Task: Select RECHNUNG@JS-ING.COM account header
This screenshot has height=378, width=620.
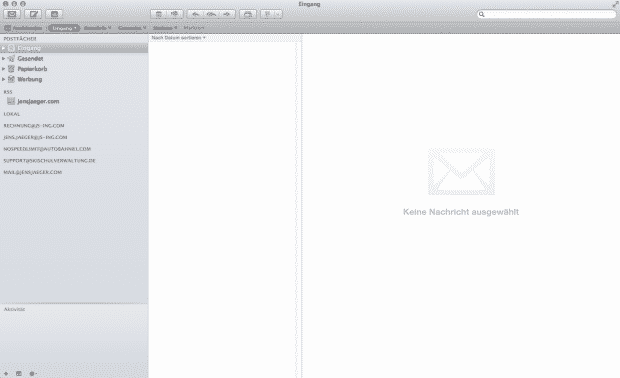Action: pyautogui.click(x=34, y=126)
